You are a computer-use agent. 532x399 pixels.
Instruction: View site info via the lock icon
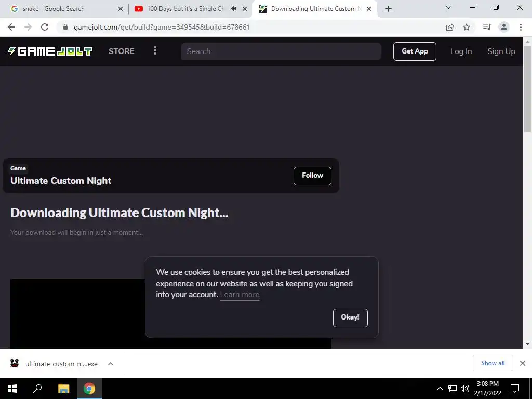pos(65,27)
